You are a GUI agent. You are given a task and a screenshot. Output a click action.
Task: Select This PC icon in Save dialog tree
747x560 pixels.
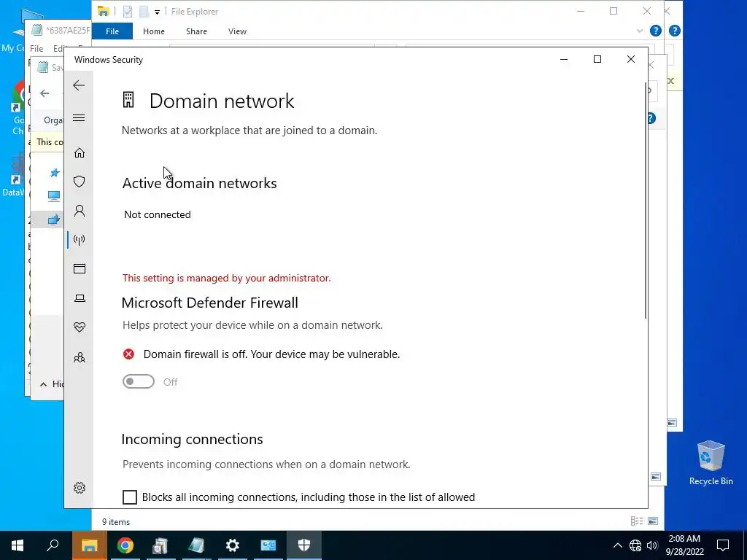coord(54,195)
